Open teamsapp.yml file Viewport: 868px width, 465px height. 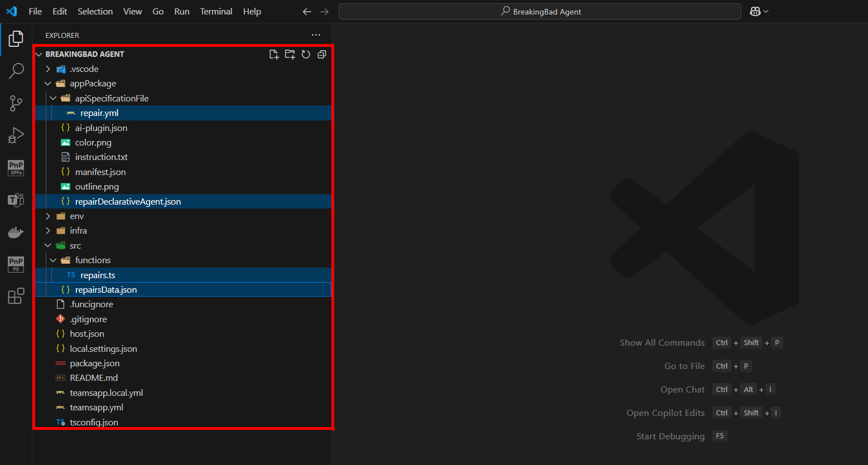pyautogui.click(x=184, y=408)
